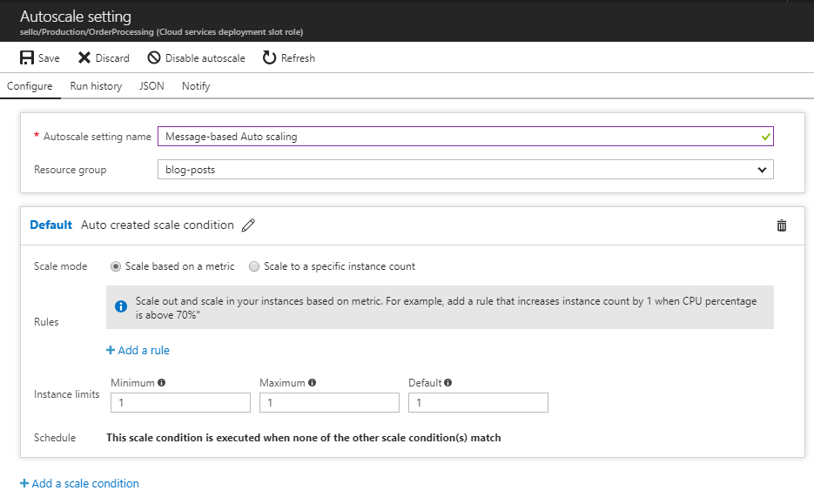814x504 pixels.
Task: Open the Notify tab
Action: pyautogui.click(x=196, y=86)
